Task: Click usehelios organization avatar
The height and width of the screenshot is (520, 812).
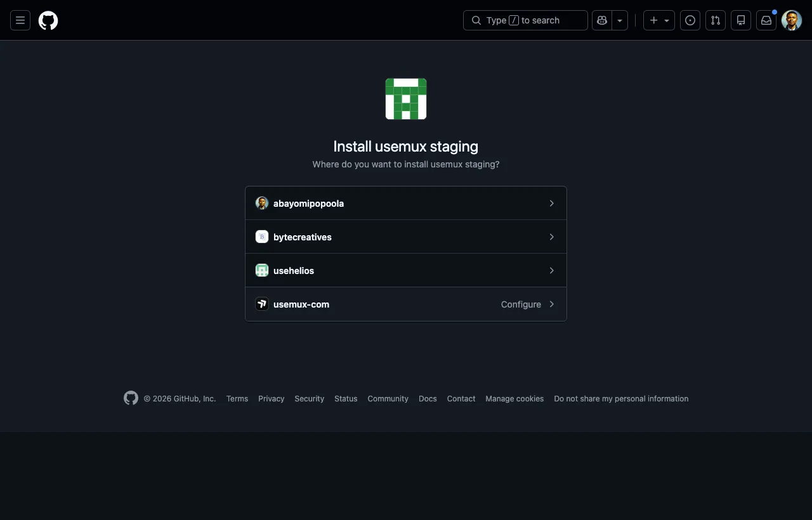Action: [x=262, y=271]
